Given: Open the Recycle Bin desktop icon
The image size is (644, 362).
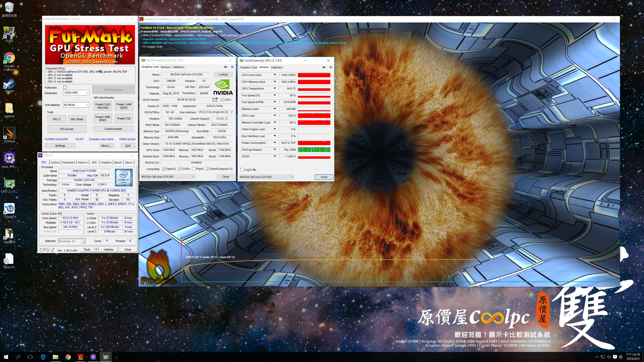Looking at the screenshot, I should tap(9, 10).
